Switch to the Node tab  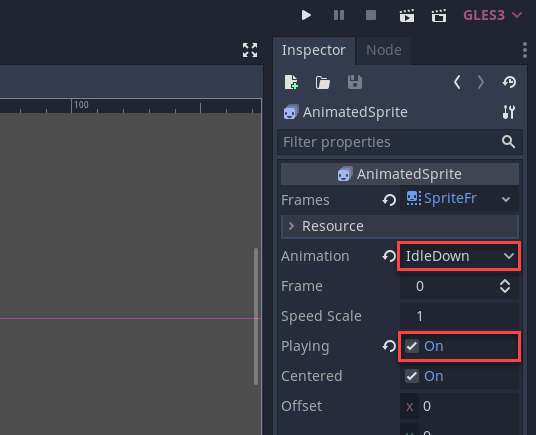[384, 51]
